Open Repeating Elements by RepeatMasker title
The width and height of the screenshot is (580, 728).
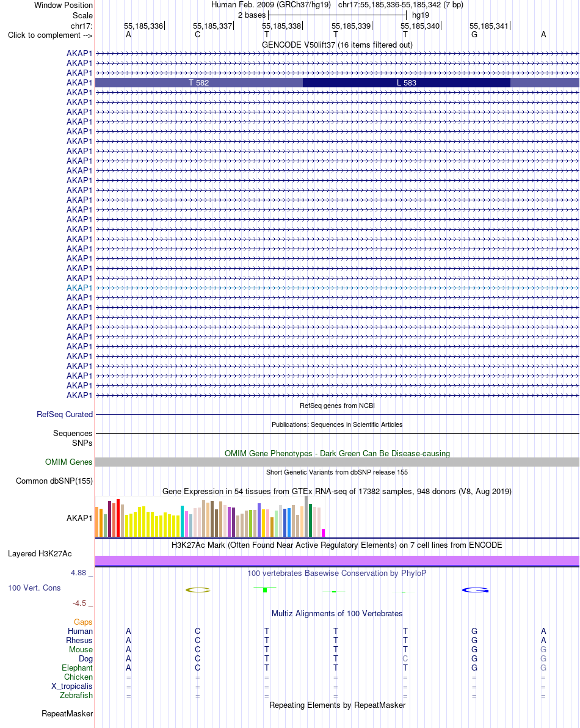click(x=337, y=705)
